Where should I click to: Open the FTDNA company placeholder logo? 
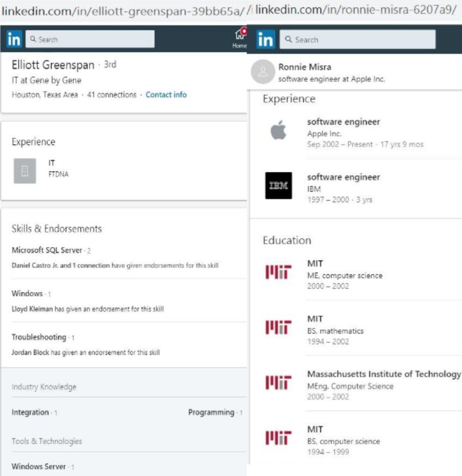click(25, 171)
